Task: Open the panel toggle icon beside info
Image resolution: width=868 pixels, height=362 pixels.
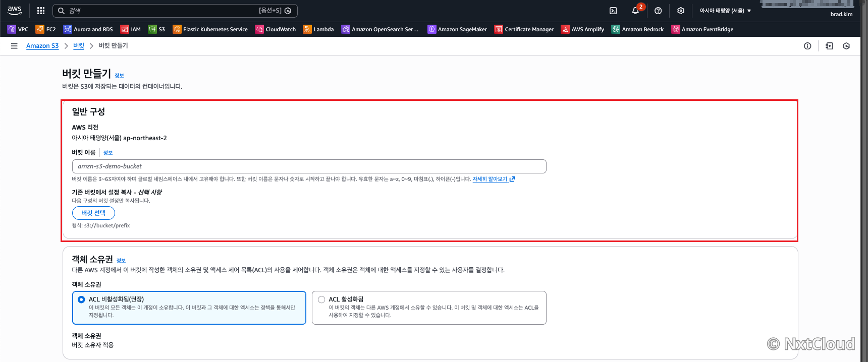Action: tap(829, 46)
